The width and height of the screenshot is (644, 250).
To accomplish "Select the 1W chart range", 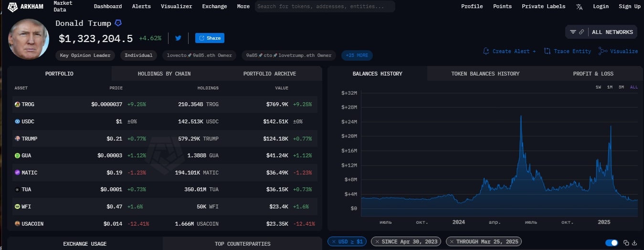I will pyautogui.click(x=598, y=87).
